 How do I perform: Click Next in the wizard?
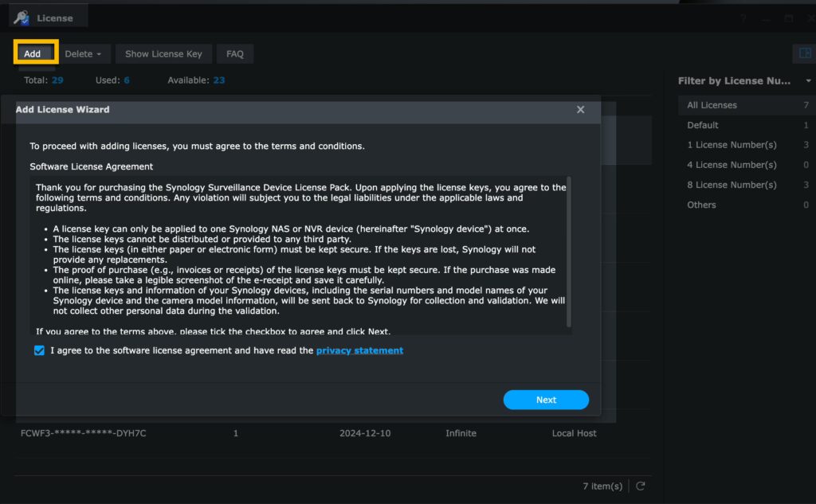click(546, 400)
